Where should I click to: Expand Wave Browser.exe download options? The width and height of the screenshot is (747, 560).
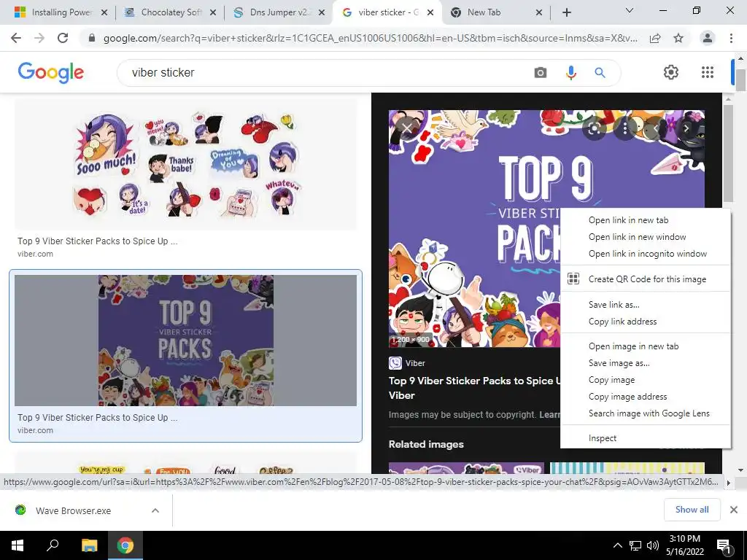(x=155, y=510)
